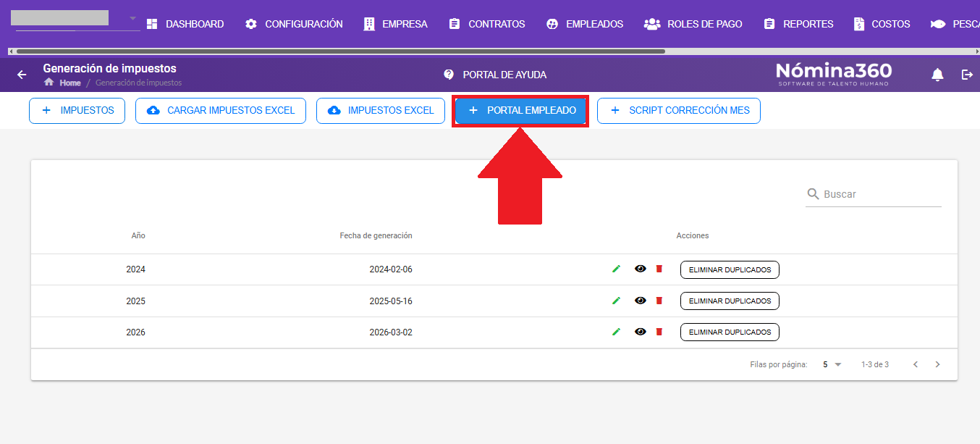Edit the 2024 row with pencil icon
980x444 pixels.
coord(616,269)
